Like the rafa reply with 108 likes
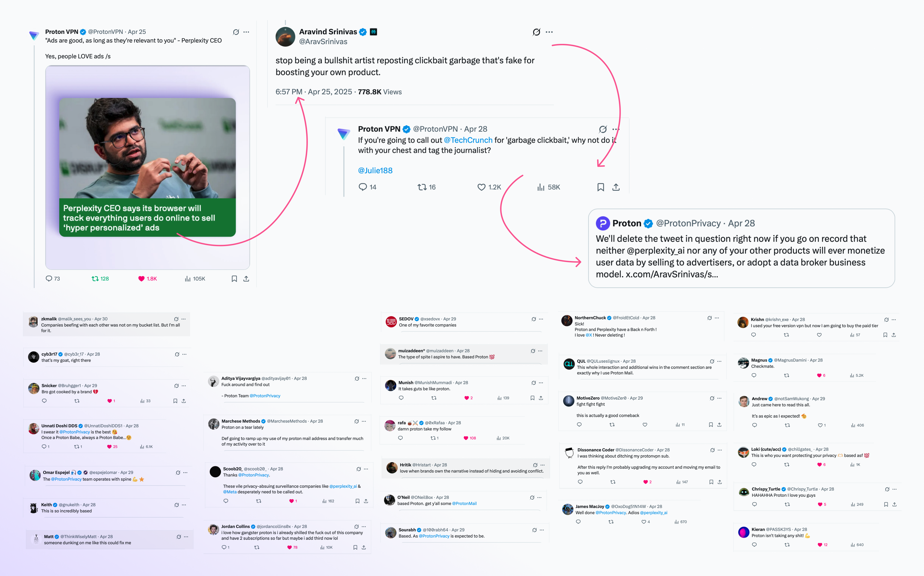924x576 pixels. click(x=465, y=438)
